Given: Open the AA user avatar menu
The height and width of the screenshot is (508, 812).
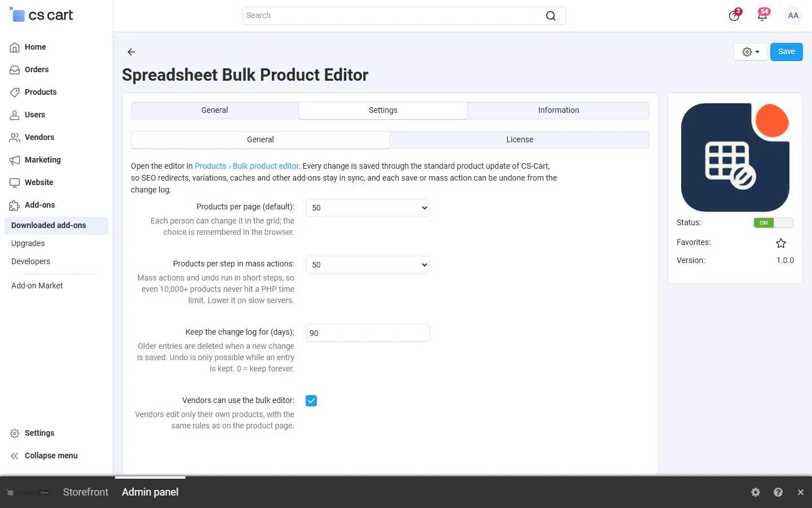Looking at the screenshot, I should click(x=793, y=15).
